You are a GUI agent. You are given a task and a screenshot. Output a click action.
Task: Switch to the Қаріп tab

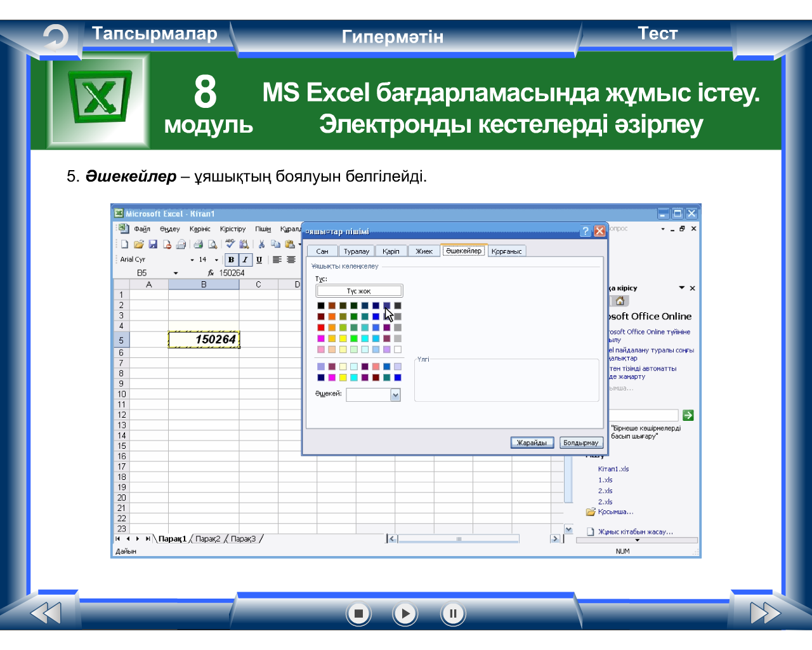(391, 251)
